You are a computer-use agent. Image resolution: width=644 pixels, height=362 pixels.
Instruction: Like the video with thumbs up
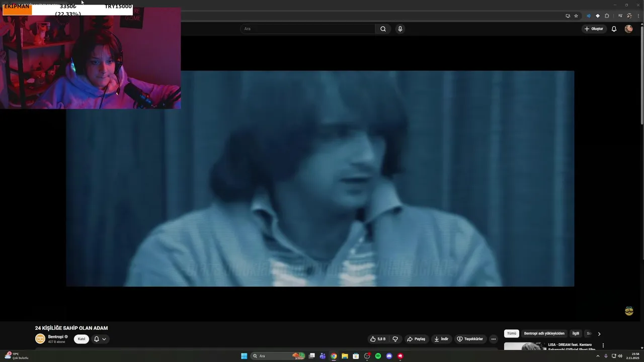pyautogui.click(x=378, y=339)
